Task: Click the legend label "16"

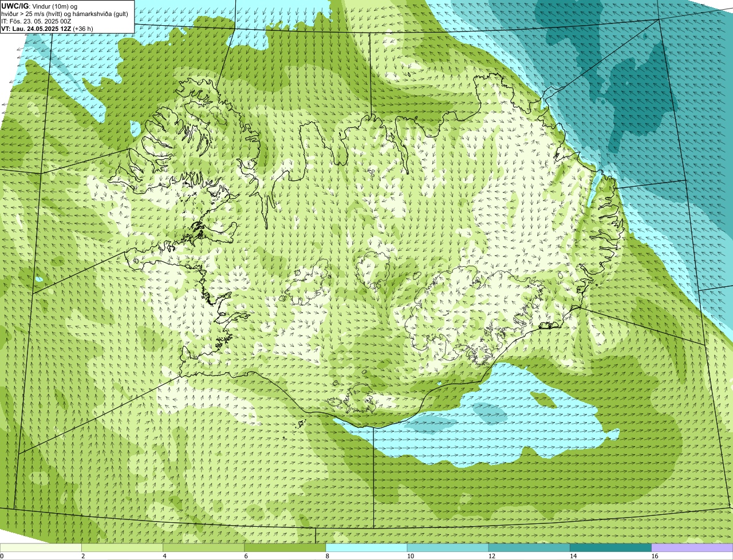Action: [x=655, y=556]
